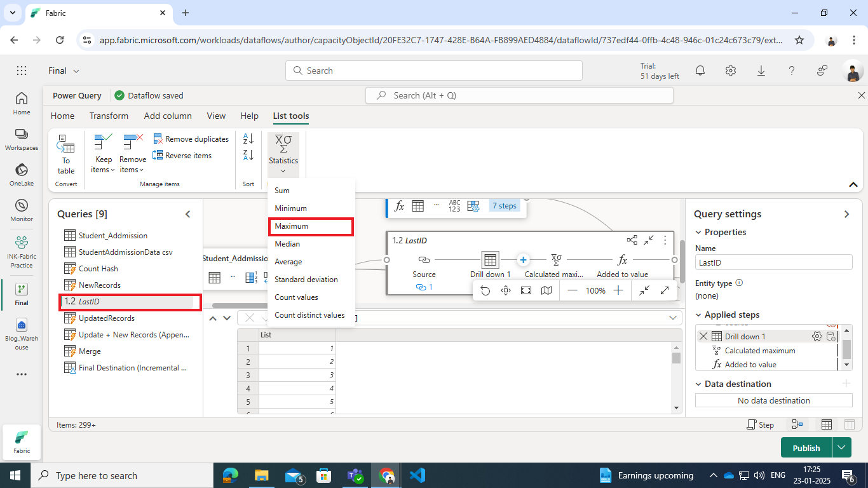
Task: Toggle the diagram view button
Action: point(797,424)
